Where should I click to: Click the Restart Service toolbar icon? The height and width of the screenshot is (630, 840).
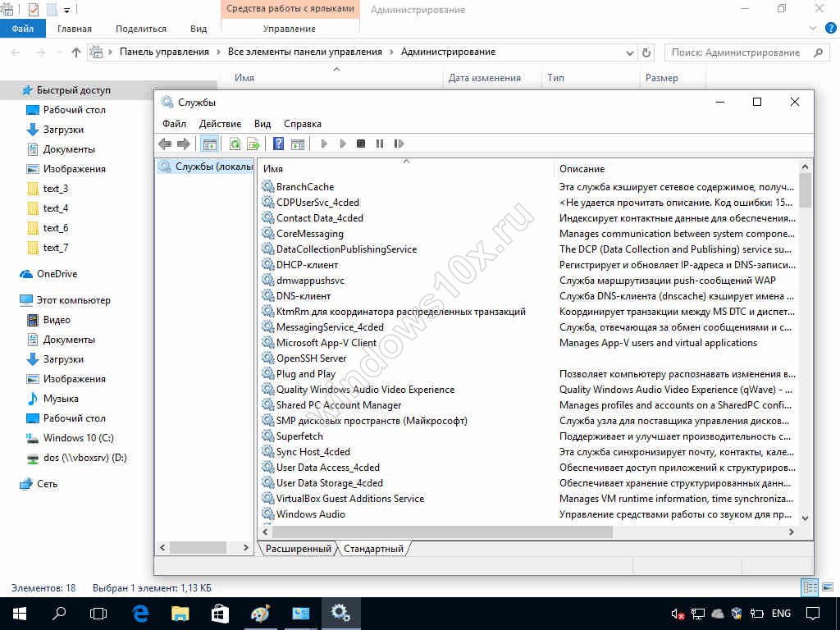pos(399,144)
